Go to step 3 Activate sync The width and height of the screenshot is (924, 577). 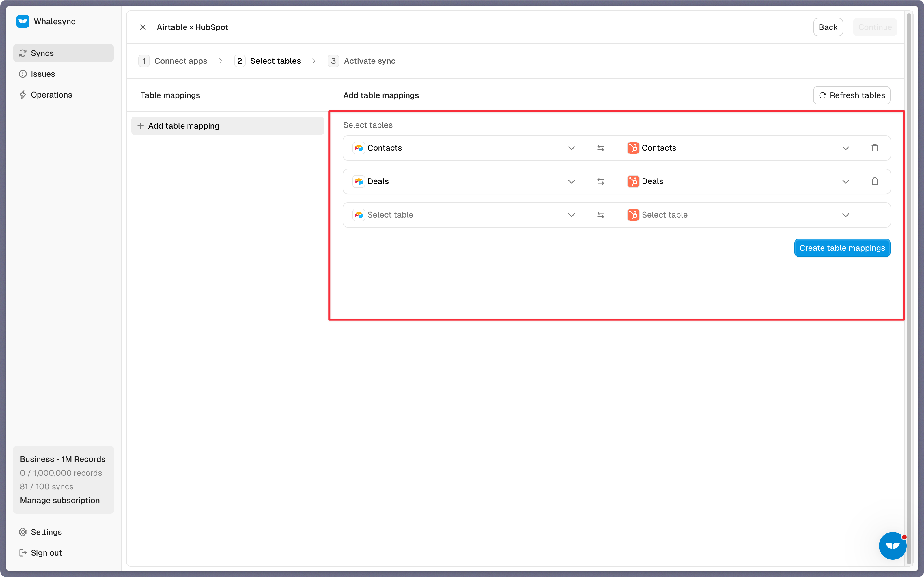pos(362,61)
